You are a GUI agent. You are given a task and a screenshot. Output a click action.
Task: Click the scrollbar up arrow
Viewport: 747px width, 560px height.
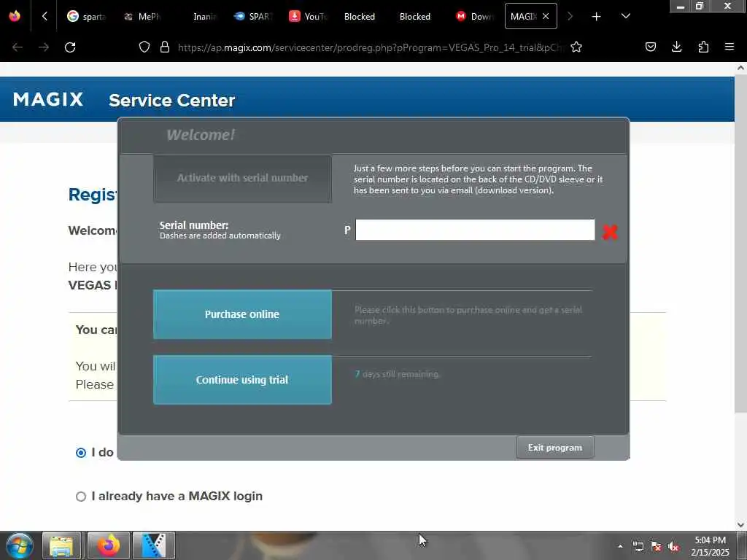pos(740,68)
